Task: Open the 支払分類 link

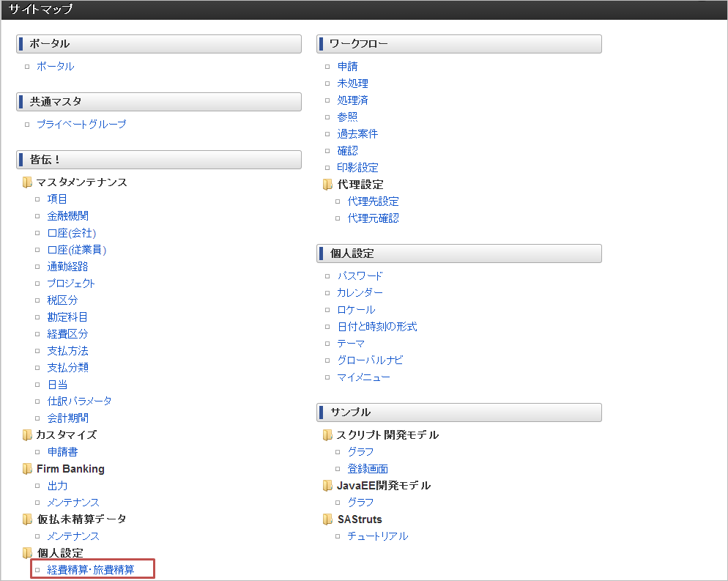Action: point(68,368)
